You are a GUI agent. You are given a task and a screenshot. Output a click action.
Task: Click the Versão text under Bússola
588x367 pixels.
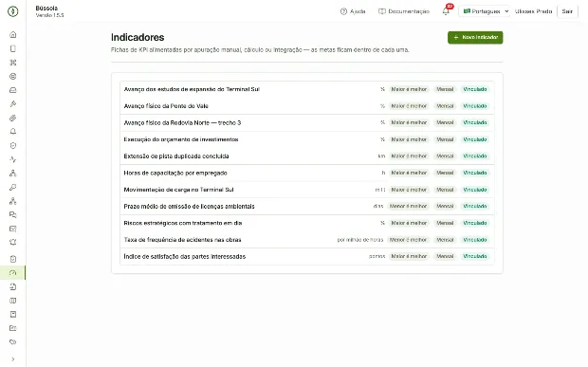point(49,15)
